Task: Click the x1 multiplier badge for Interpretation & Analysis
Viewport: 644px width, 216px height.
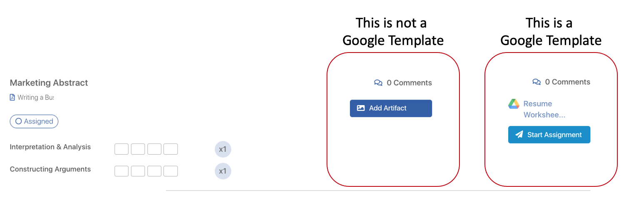Action: tap(223, 149)
